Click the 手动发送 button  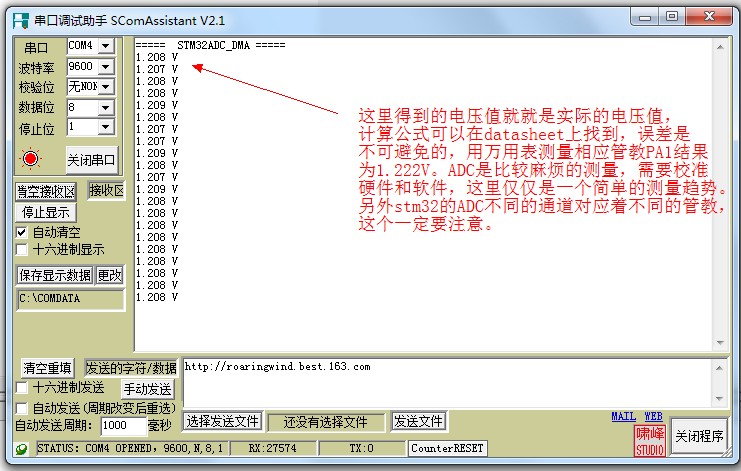147,389
